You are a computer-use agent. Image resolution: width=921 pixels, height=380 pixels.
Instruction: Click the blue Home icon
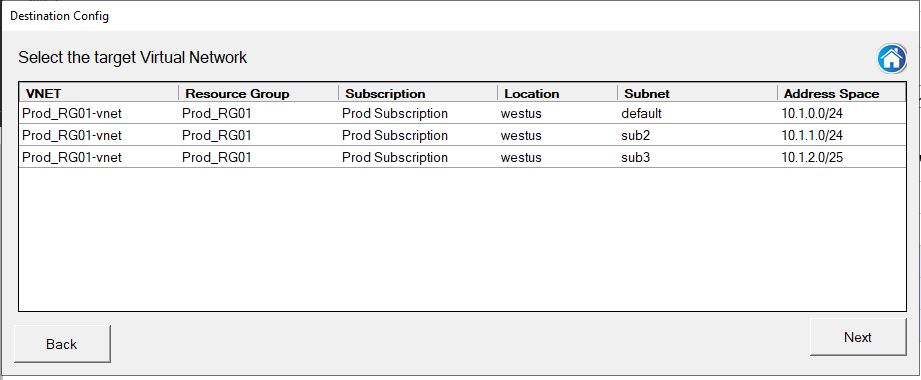[x=892, y=59]
